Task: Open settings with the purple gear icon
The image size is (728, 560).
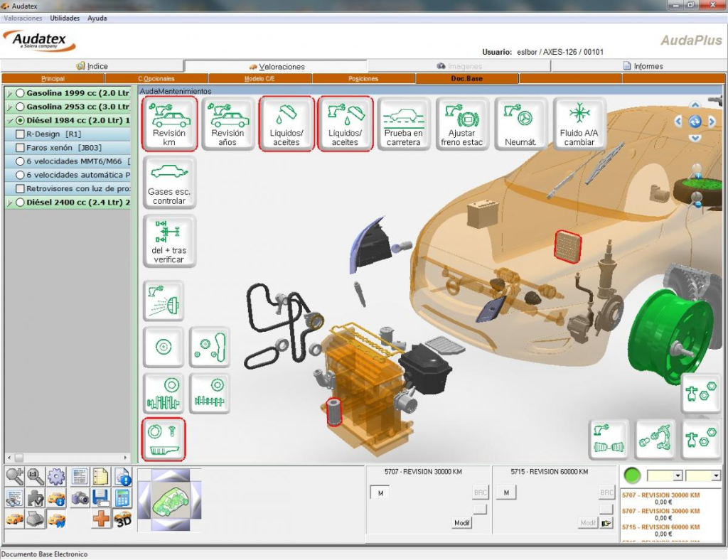Action: pos(56,476)
